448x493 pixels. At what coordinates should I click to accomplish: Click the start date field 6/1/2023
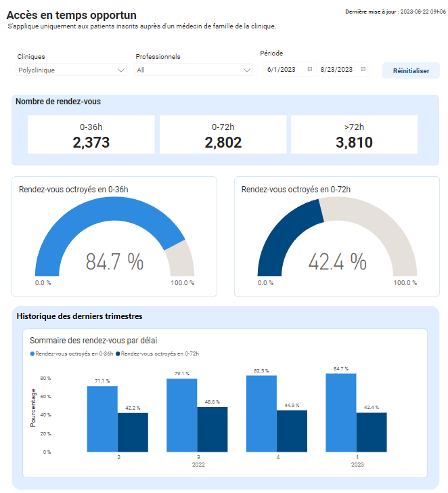click(283, 69)
